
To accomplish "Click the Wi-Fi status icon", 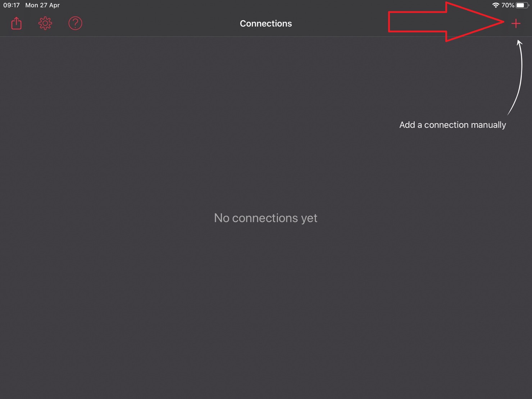I will click(496, 5).
